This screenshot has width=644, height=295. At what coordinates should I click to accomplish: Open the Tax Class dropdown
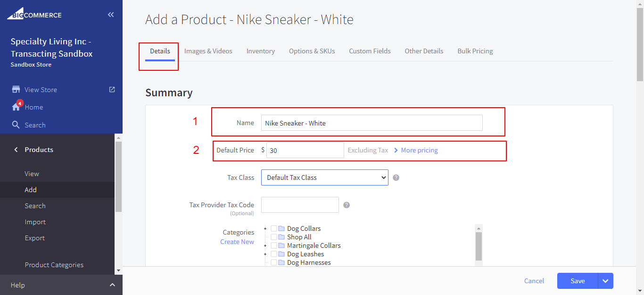coord(325,177)
